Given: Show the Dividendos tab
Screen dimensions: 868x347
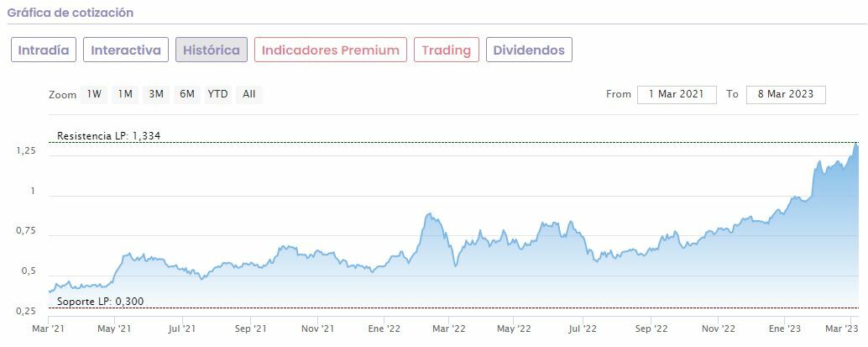Looking at the screenshot, I should [x=529, y=50].
